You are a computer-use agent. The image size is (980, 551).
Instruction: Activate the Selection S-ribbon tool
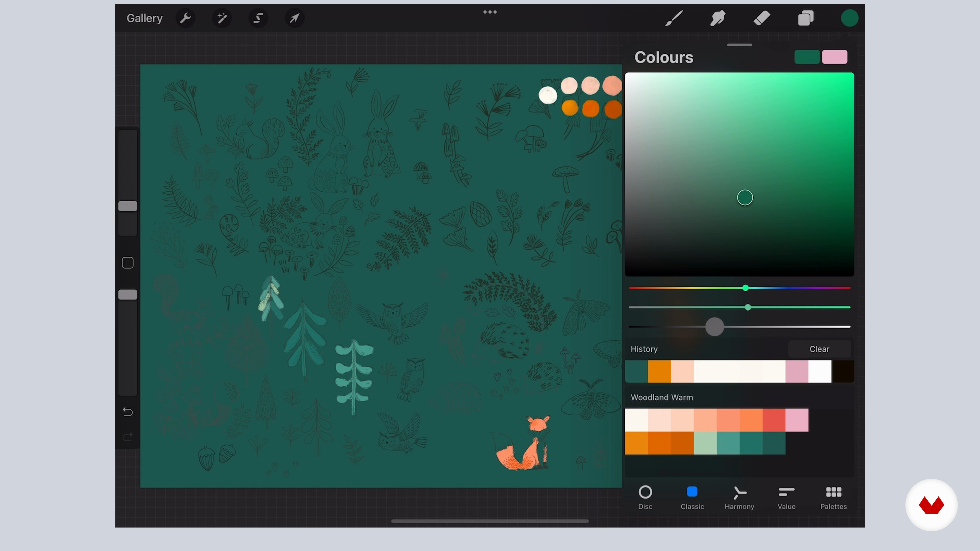[258, 18]
